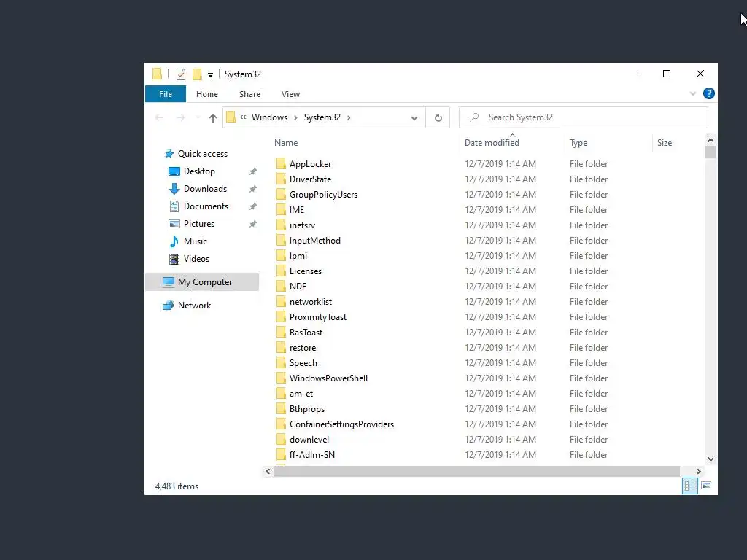Open the Customize Quick Access Toolbar arrow
Viewport: 747px width, 560px height.
[210, 75]
